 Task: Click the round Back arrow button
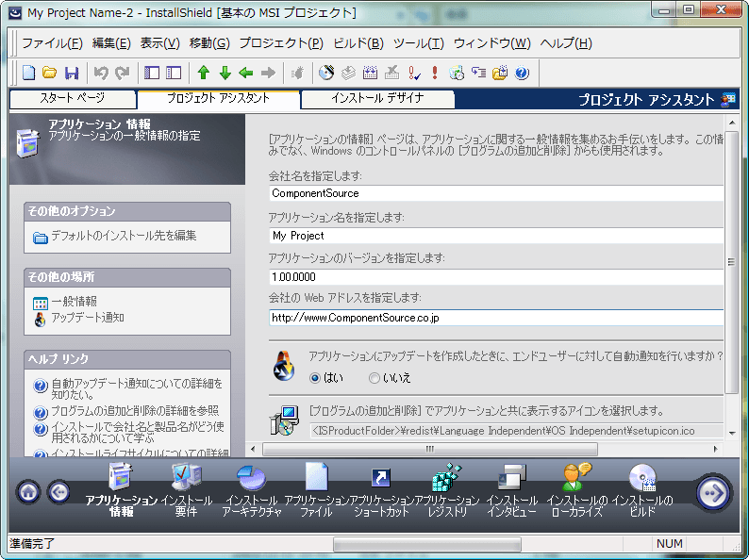pos(59,492)
